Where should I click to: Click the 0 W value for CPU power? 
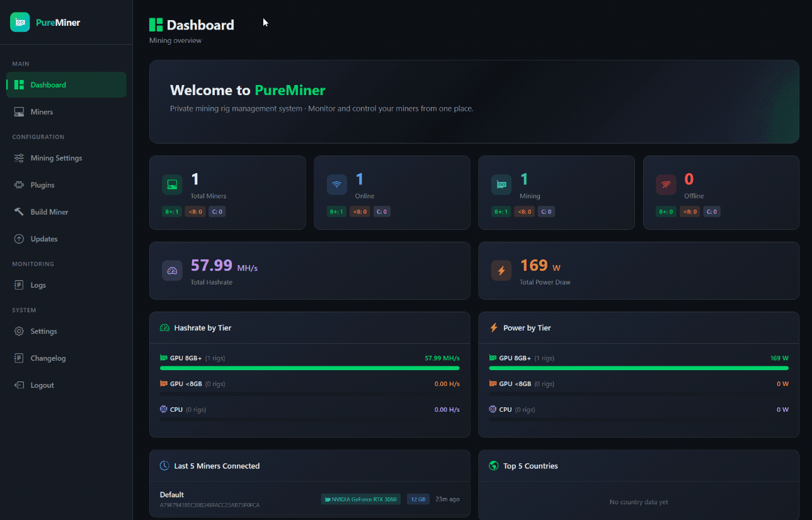[782, 410]
